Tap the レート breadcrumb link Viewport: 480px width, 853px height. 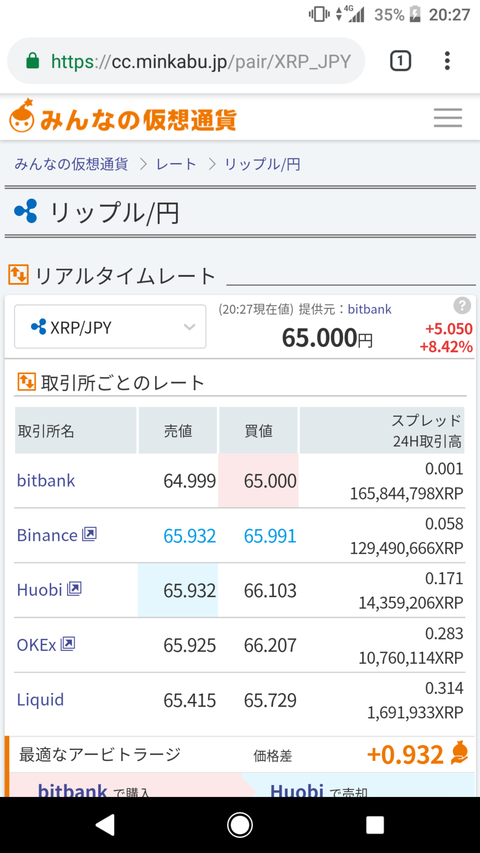(176, 164)
